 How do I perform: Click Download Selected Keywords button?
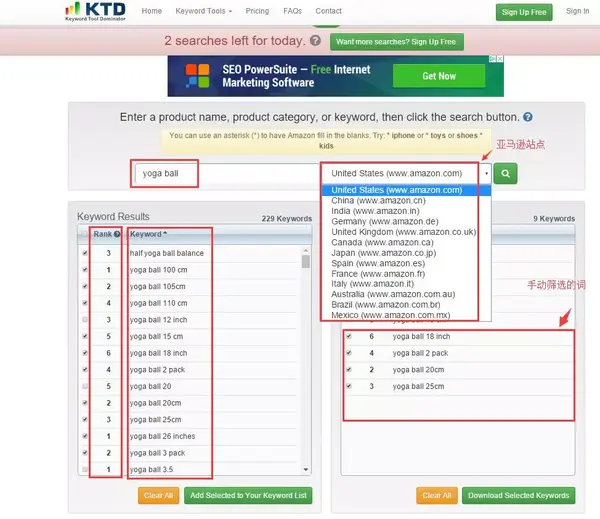coord(518,495)
